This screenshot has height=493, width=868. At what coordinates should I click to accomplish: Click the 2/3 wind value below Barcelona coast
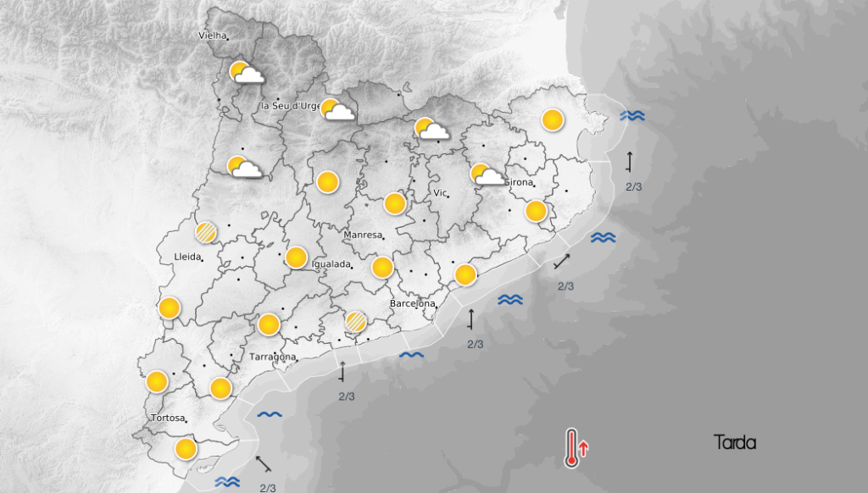tap(475, 344)
